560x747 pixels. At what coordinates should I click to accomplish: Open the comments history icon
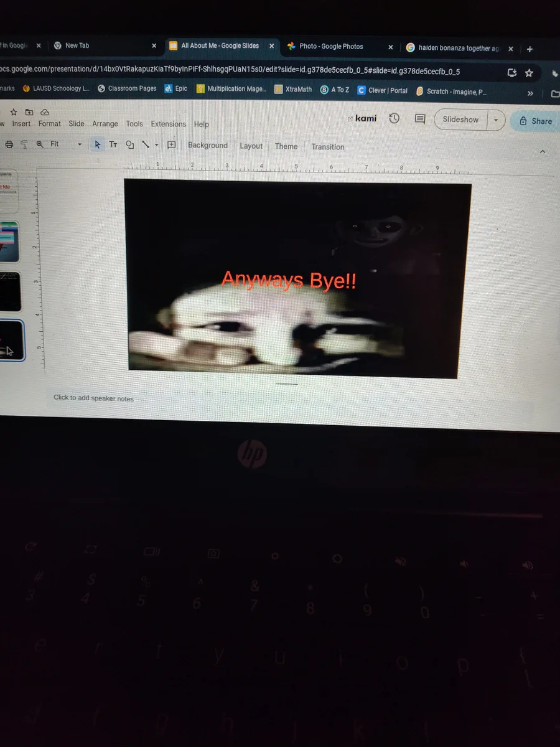click(420, 119)
